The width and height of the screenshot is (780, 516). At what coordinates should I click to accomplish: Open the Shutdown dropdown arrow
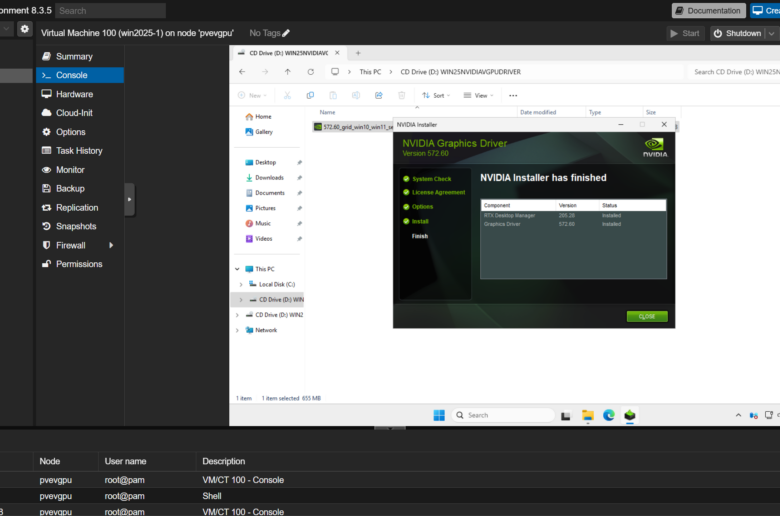772,33
